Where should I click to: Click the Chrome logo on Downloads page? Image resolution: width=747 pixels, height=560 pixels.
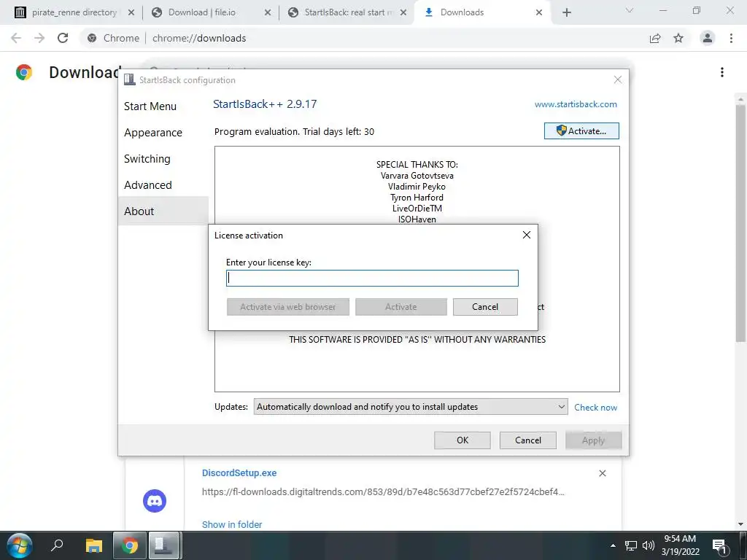(x=24, y=72)
